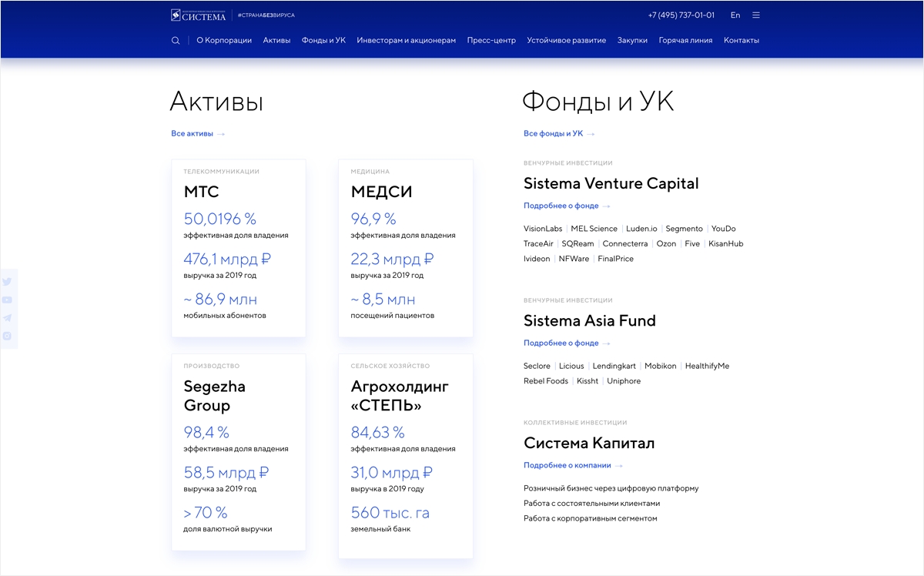
Task: Open the Пресс-центр menu item
Action: [x=491, y=40]
